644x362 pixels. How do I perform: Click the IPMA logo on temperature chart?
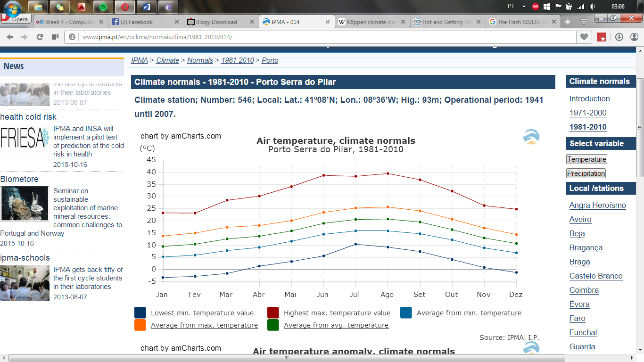coord(531,136)
